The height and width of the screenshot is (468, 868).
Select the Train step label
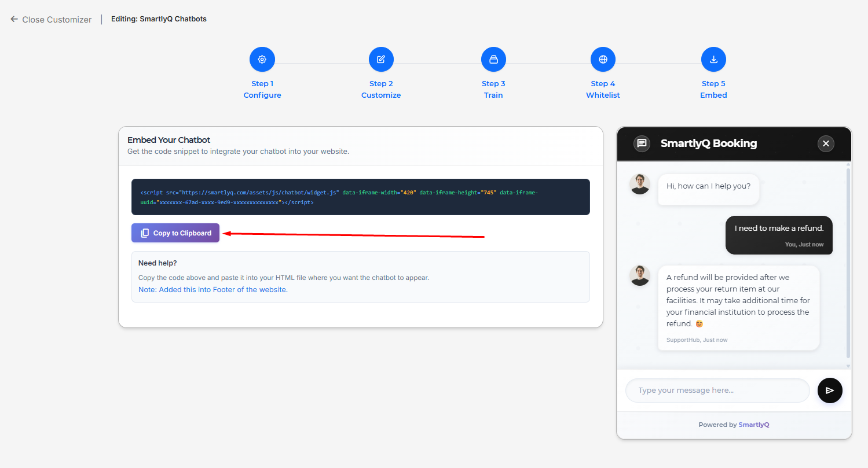[x=493, y=95]
